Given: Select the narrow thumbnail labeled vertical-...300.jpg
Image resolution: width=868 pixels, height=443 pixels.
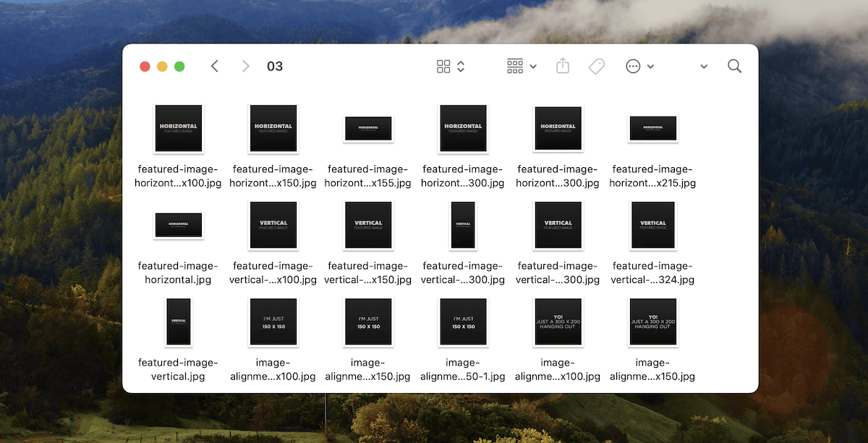Looking at the screenshot, I should 463,225.
